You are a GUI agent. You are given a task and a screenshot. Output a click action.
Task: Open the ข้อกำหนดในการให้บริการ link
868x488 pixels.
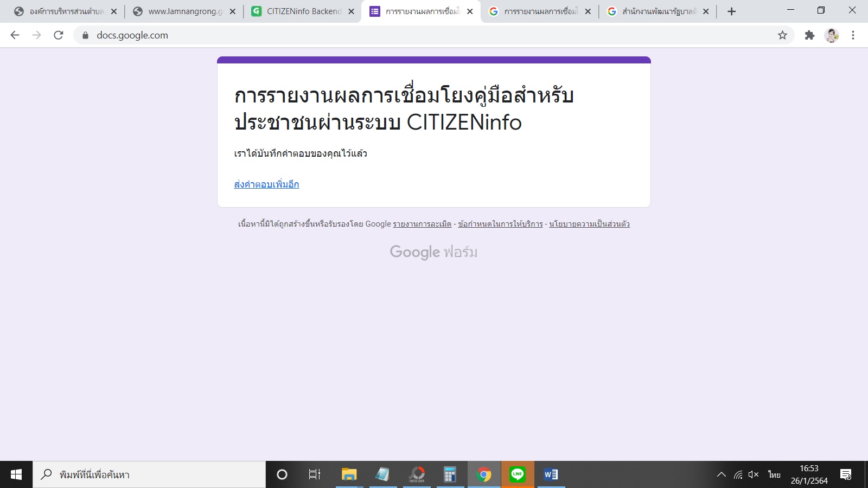[x=500, y=224]
